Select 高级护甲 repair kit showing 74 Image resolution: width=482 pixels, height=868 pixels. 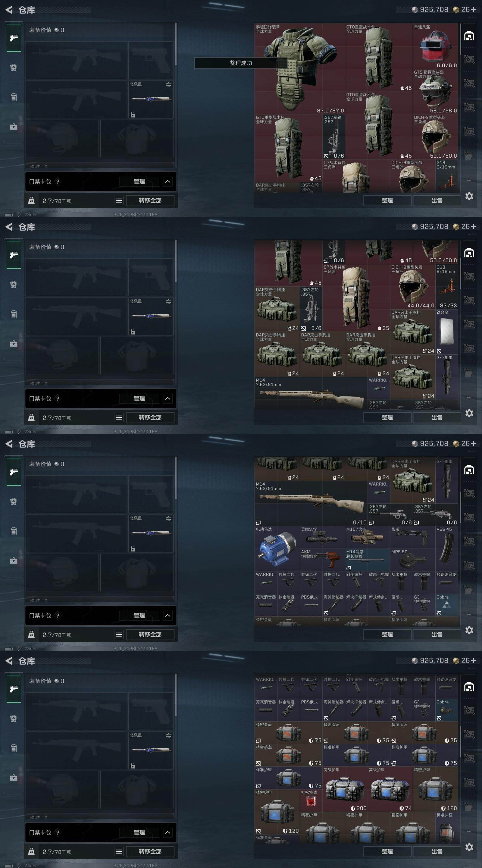(390, 790)
